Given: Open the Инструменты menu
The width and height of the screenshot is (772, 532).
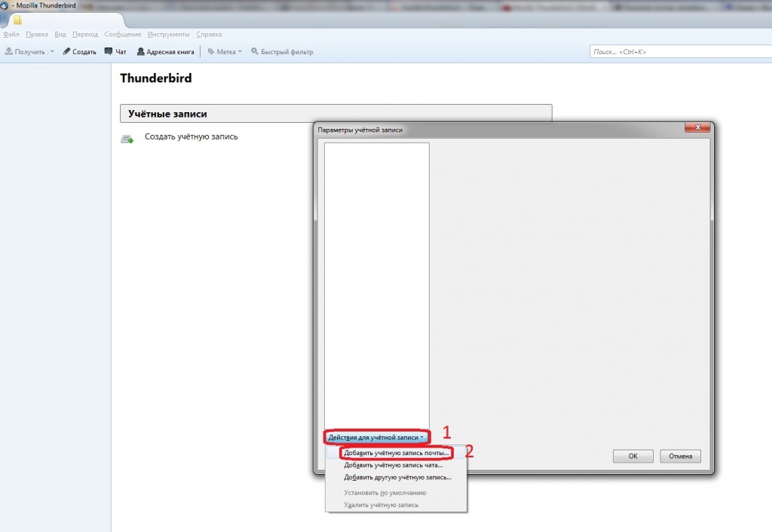Looking at the screenshot, I should point(168,35).
